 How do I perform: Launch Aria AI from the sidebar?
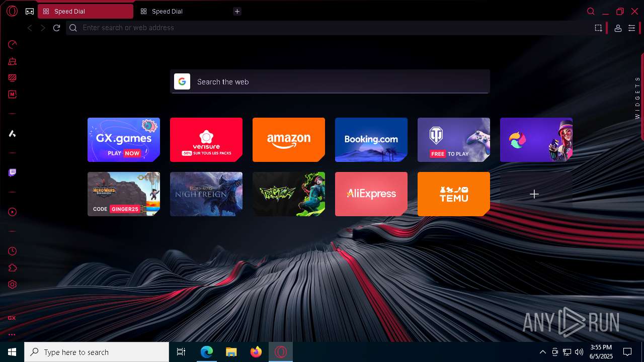[x=13, y=134]
